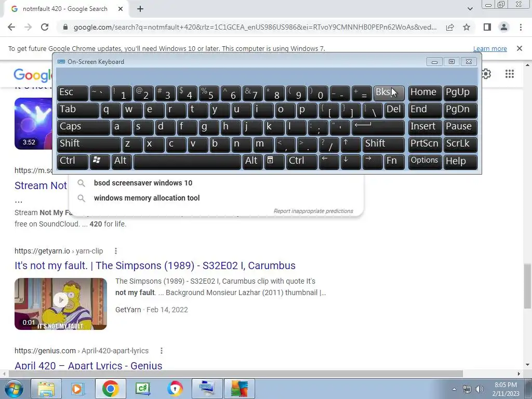Open options dots next to getyarn.io result
The height and width of the screenshot is (399, 532).
(x=116, y=251)
